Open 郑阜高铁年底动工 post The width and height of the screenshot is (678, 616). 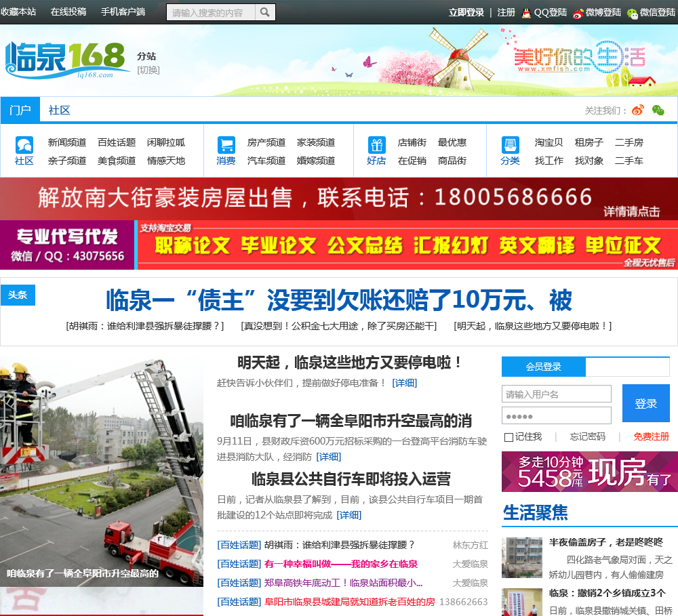[344, 583]
